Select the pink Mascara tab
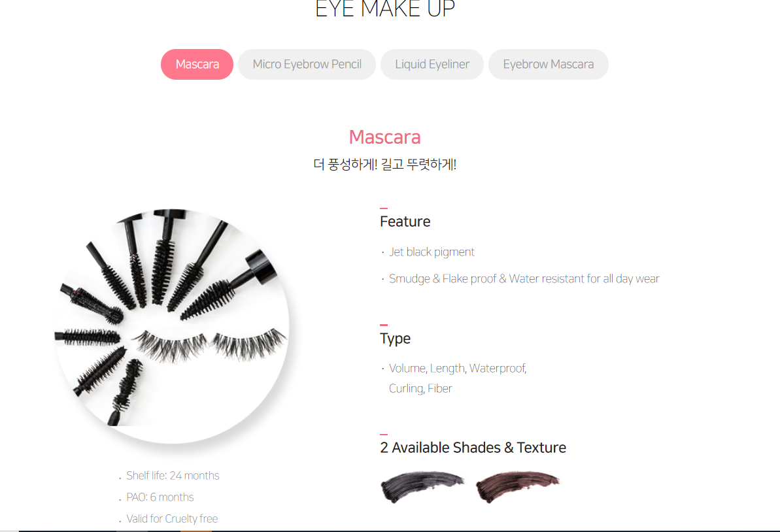 (197, 64)
